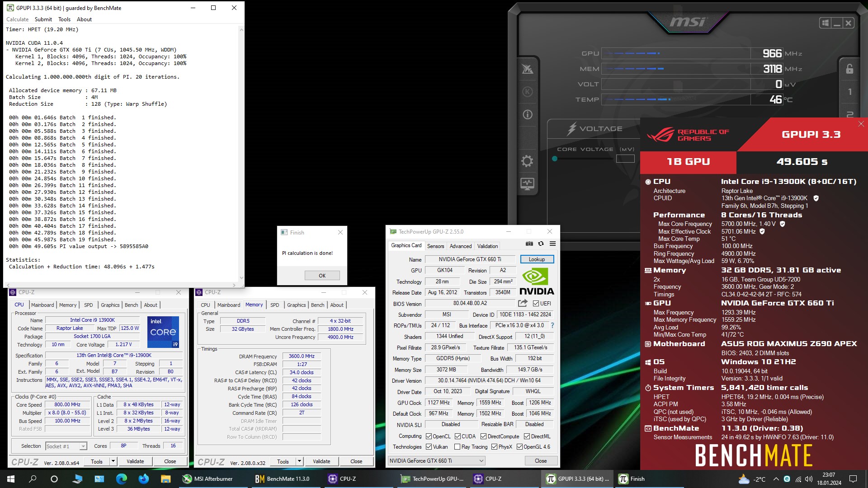The width and height of the screenshot is (868, 488).
Task: Open the About menu in GPUPI
Action: 84,19
